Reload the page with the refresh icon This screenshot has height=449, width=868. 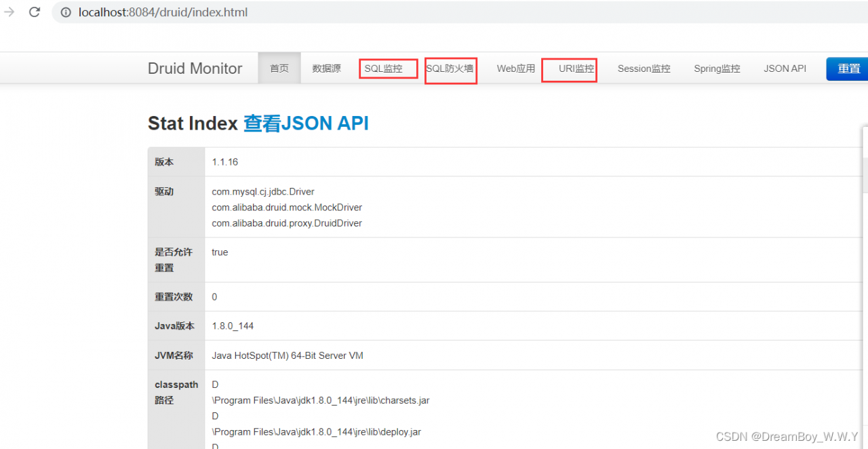(35, 12)
